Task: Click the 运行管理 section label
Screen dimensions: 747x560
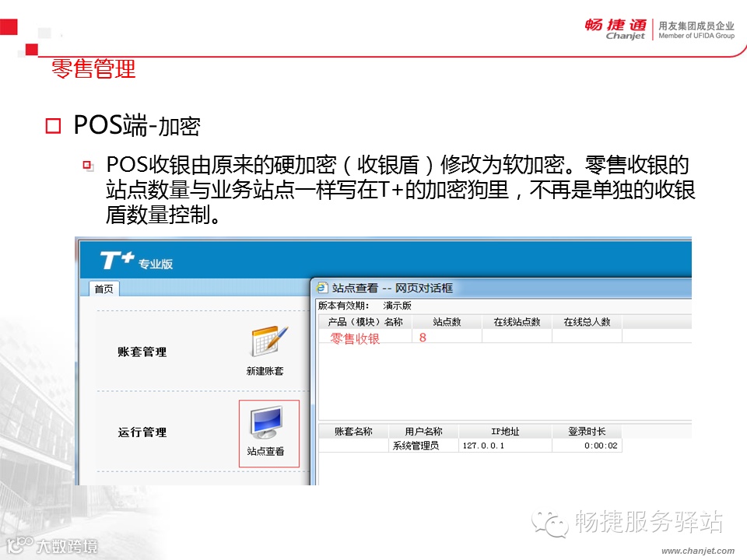Action: 142,432
